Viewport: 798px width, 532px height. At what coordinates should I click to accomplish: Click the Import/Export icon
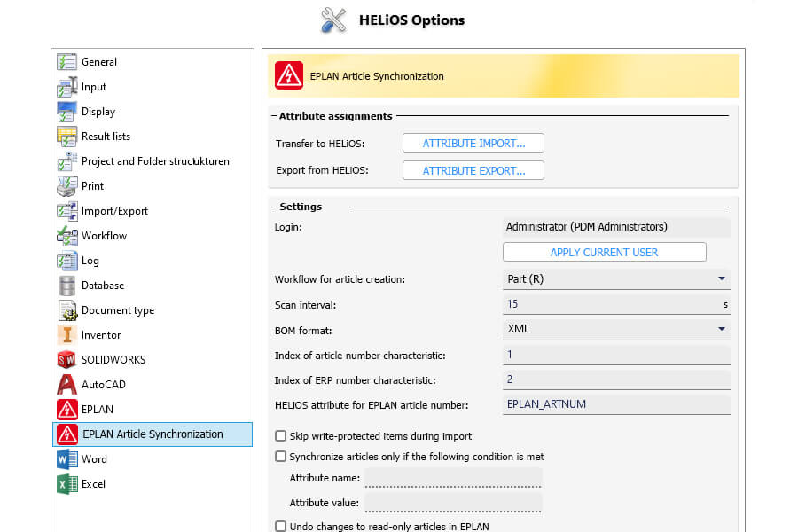(x=66, y=211)
